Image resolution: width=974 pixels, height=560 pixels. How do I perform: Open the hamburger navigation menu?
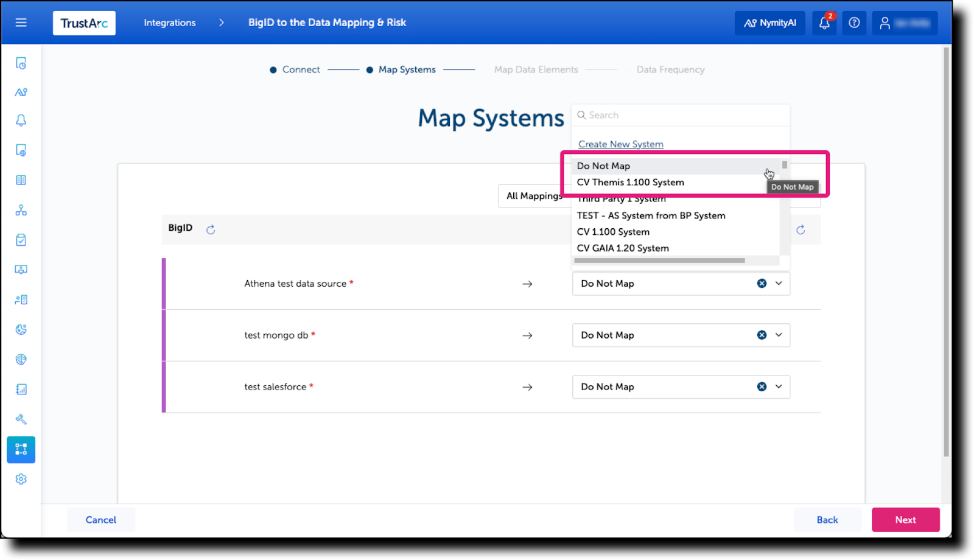21,23
